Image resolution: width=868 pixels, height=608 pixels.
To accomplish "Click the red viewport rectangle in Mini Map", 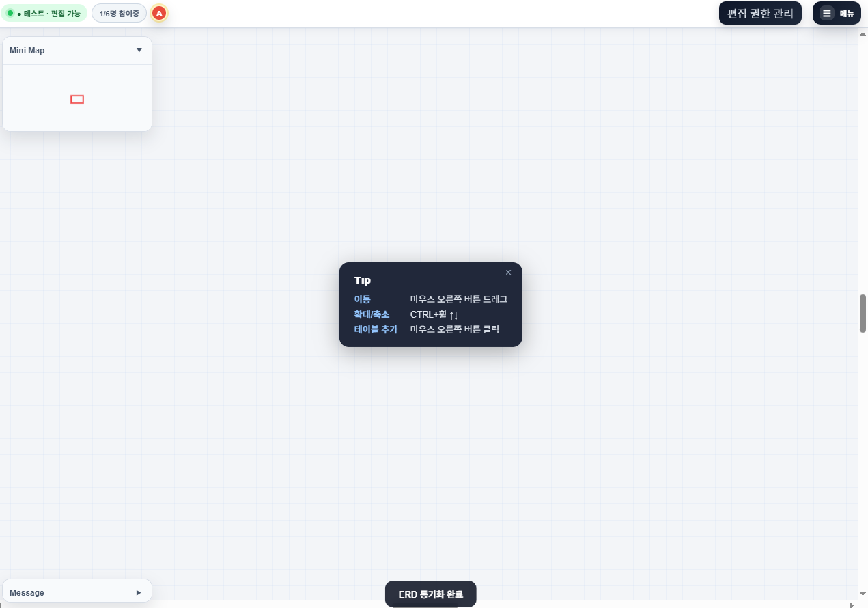I will (77, 100).
